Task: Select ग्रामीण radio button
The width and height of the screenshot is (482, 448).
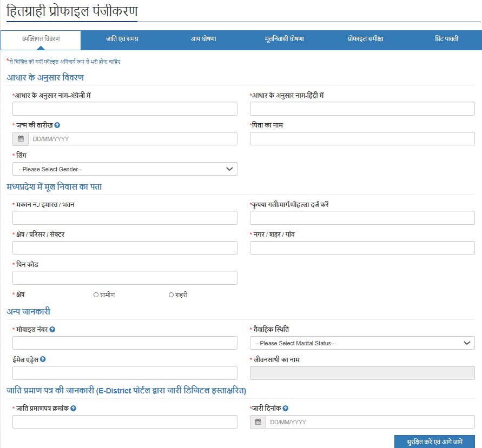Action: (x=96, y=295)
